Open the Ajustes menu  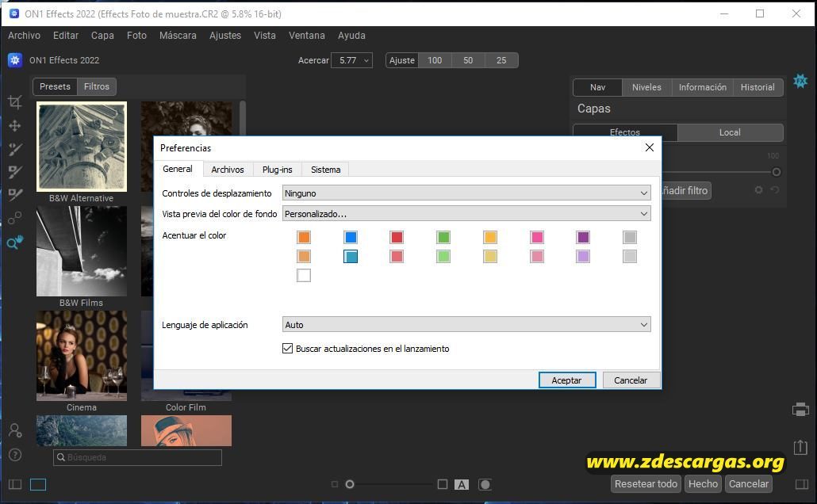pos(225,36)
